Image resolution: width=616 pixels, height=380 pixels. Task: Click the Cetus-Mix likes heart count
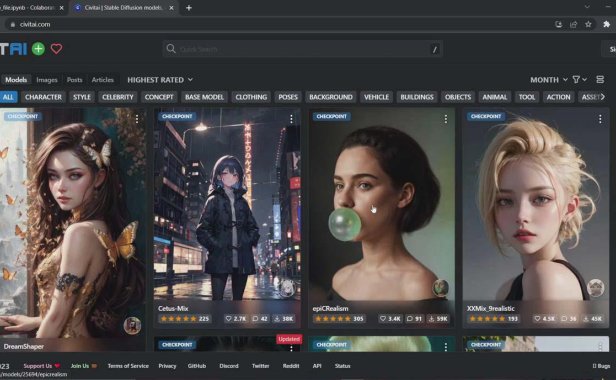click(x=236, y=319)
